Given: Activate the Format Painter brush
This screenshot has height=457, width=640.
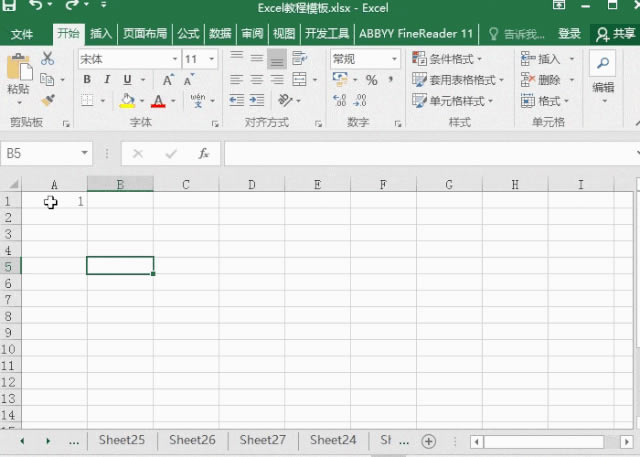Looking at the screenshot, I should pyautogui.click(x=48, y=100).
